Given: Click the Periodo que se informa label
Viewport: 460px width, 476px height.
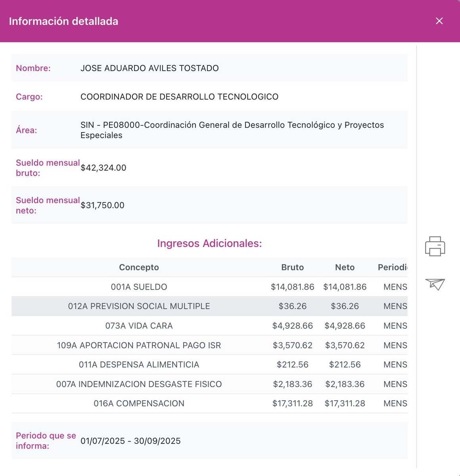Looking at the screenshot, I should [x=46, y=441].
